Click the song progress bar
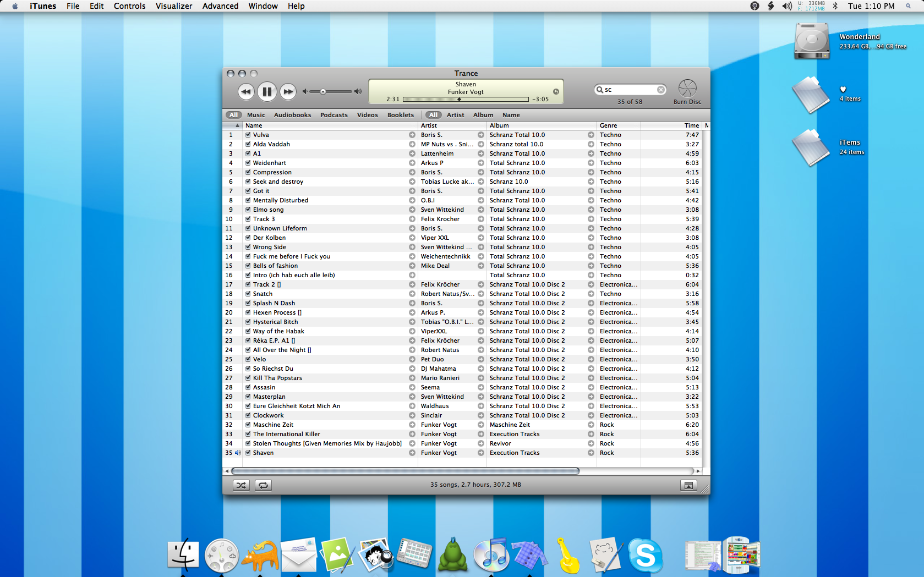The image size is (924, 577). pos(466,100)
